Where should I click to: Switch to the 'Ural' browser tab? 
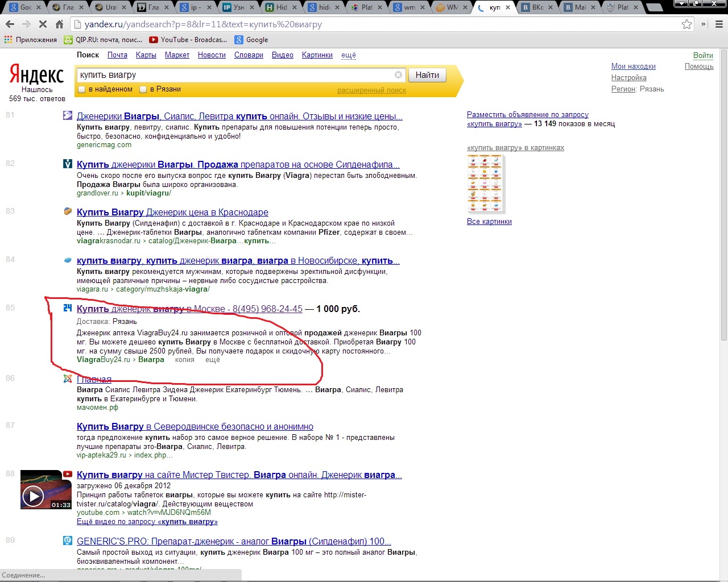click(110, 7)
